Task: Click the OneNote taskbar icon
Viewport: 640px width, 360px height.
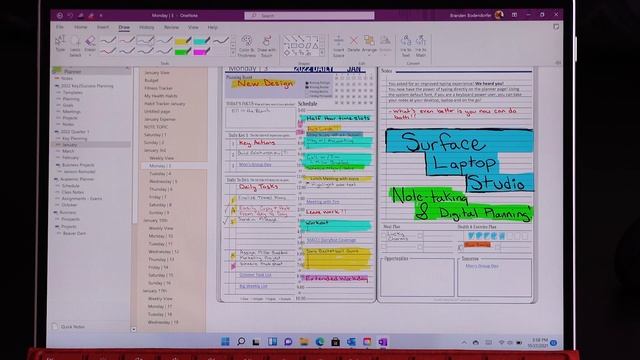Action: [x=382, y=342]
